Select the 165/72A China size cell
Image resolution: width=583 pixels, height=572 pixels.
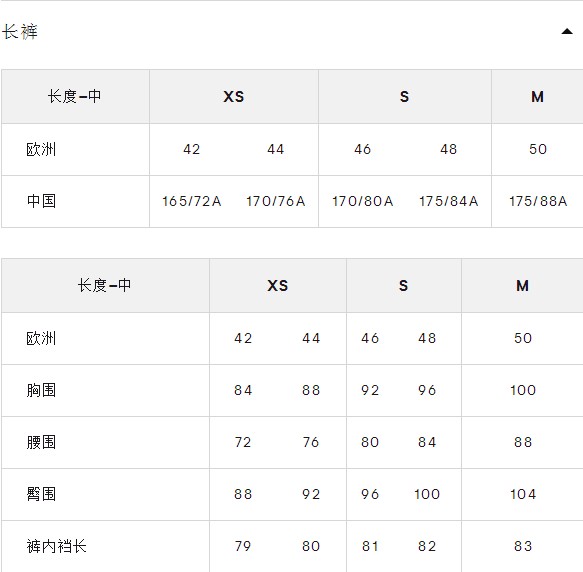pos(191,201)
